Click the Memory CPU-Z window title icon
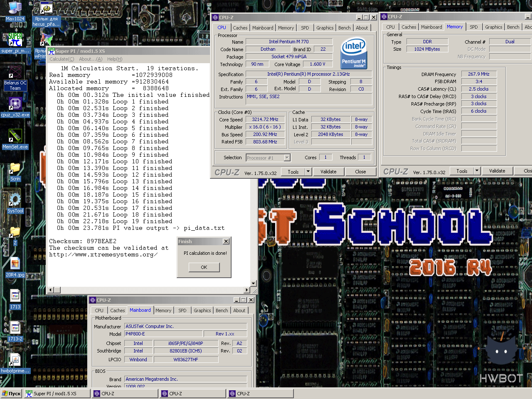 (x=384, y=17)
